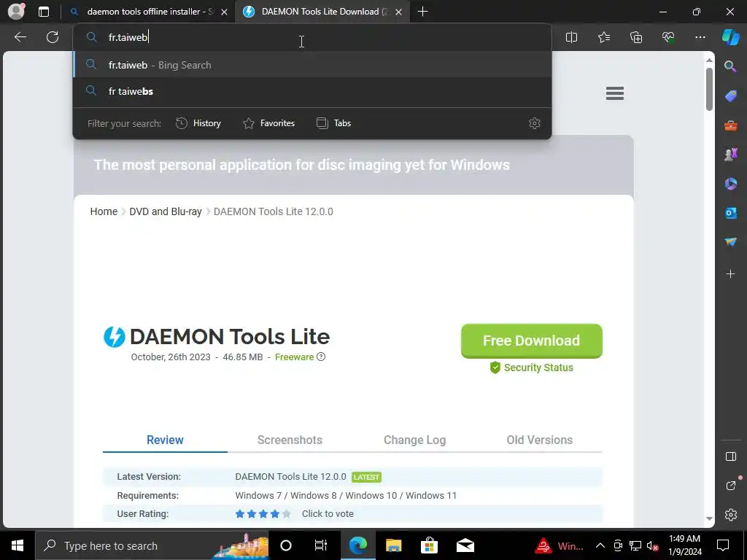
Task: Click the muted volume tray icon
Action: [x=652, y=545]
